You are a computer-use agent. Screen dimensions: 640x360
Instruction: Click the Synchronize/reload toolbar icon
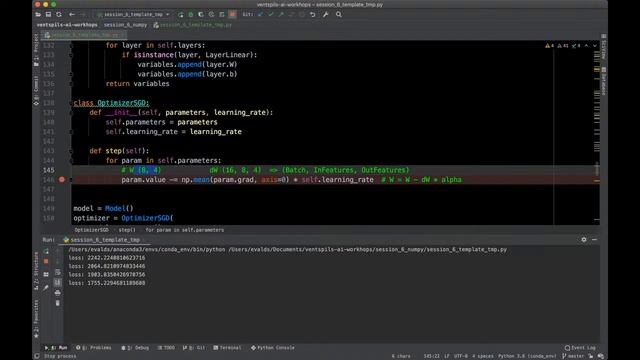pos(59,14)
